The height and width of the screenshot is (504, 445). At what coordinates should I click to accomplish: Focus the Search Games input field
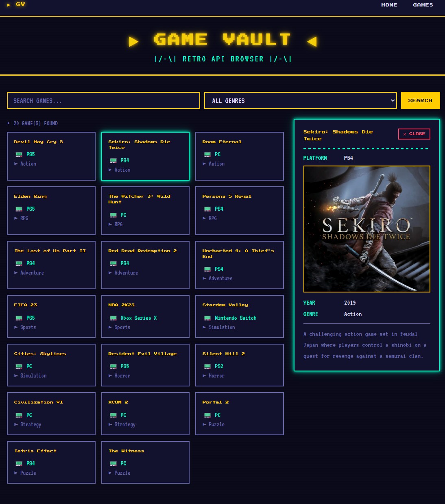point(103,100)
